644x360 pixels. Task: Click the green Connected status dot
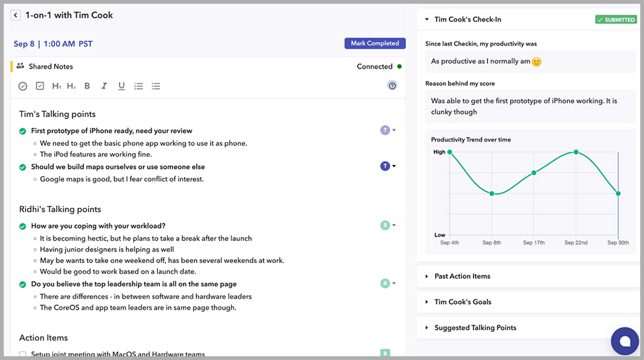[x=399, y=66]
